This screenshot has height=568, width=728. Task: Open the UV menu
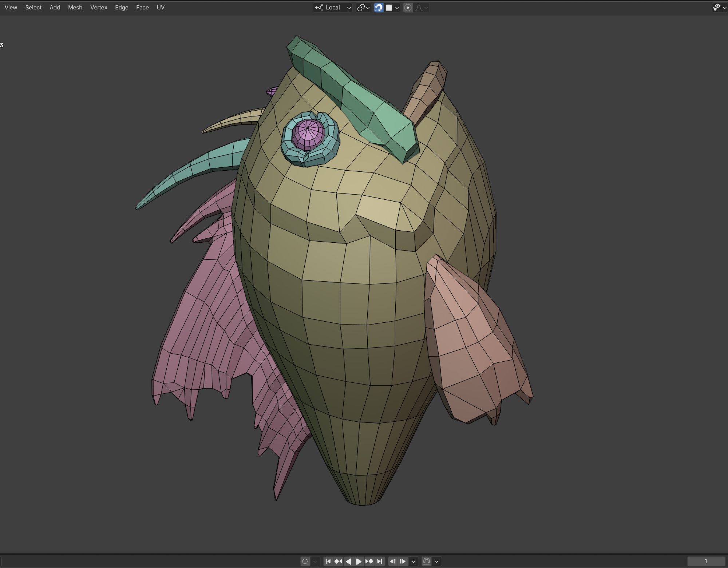pyautogui.click(x=161, y=7)
